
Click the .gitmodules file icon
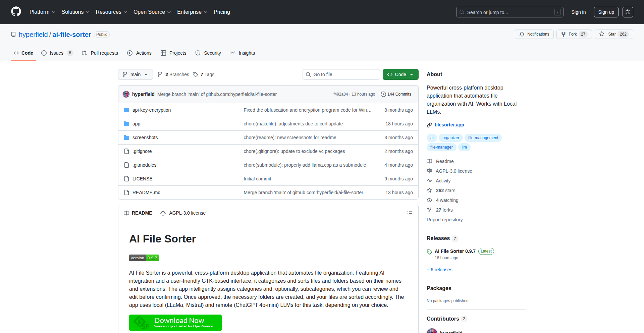click(x=126, y=165)
